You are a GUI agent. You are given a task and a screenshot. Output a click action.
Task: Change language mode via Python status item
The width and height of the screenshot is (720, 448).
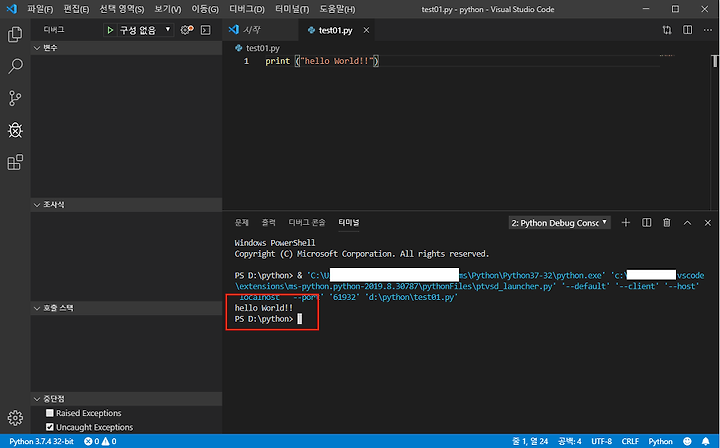point(660,442)
